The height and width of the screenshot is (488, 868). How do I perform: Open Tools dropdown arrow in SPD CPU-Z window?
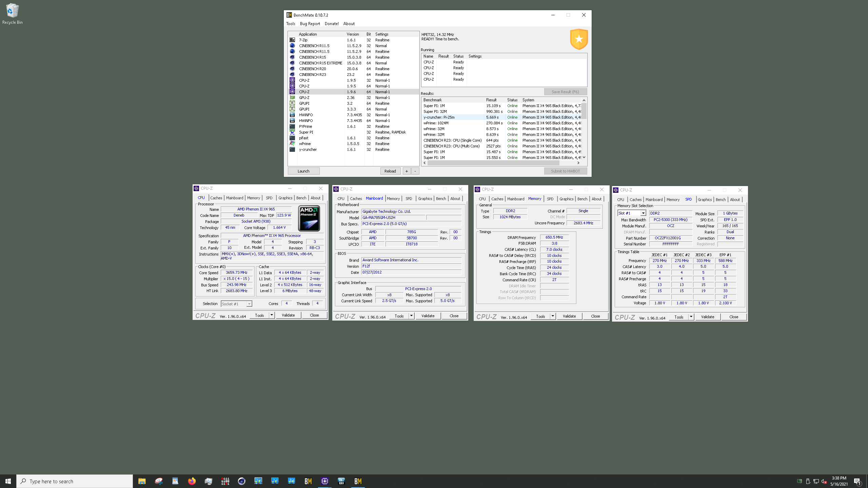(x=691, y=317)
